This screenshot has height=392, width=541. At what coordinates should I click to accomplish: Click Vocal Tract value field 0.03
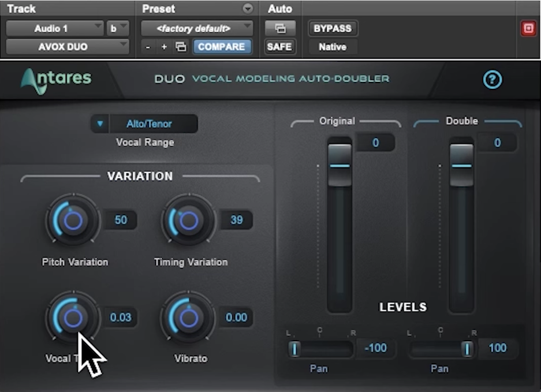[121, 317]
